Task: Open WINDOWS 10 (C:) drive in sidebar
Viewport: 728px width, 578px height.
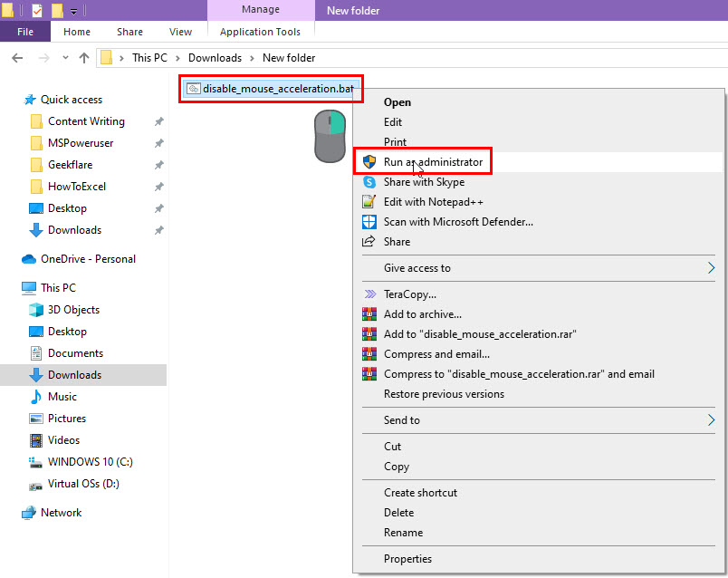Action: click(x=89, y=462)
